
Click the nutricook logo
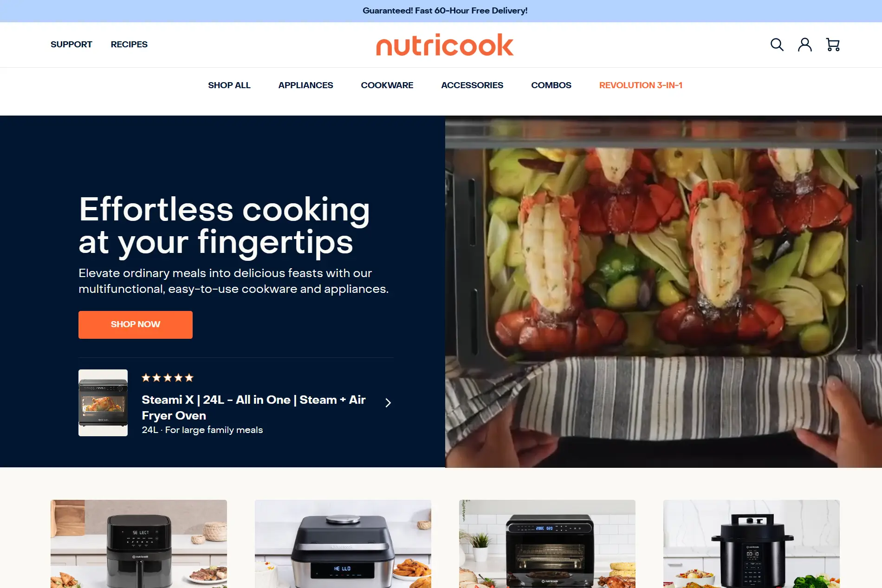445,45
